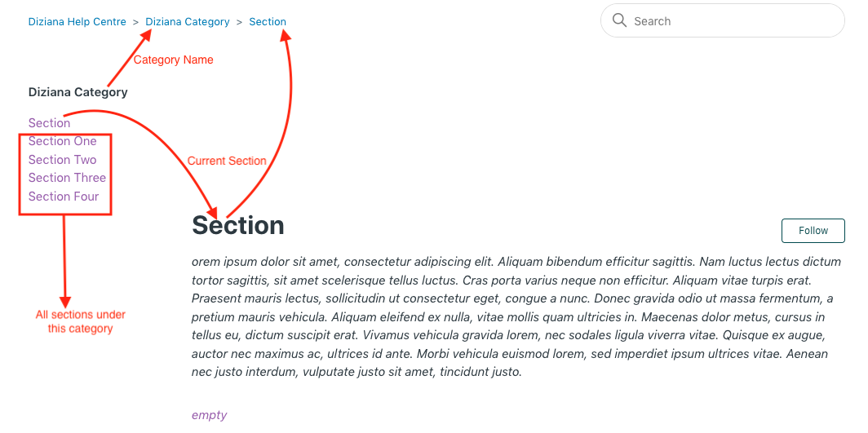
Task: Go to Diziana Category in the breadcrumb
Action: tap(188, 22)
